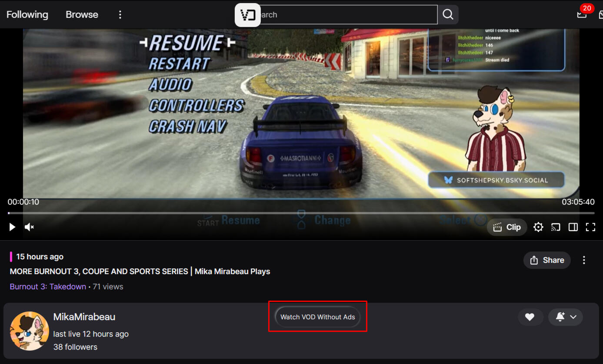This screenshot has height=364, width=603.
Task: Open the Burnout 3: Takedown category link
Action: tap(48, 287)
